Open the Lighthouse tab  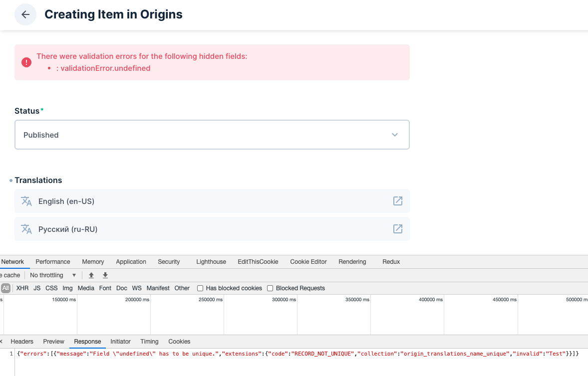[211, 262]
